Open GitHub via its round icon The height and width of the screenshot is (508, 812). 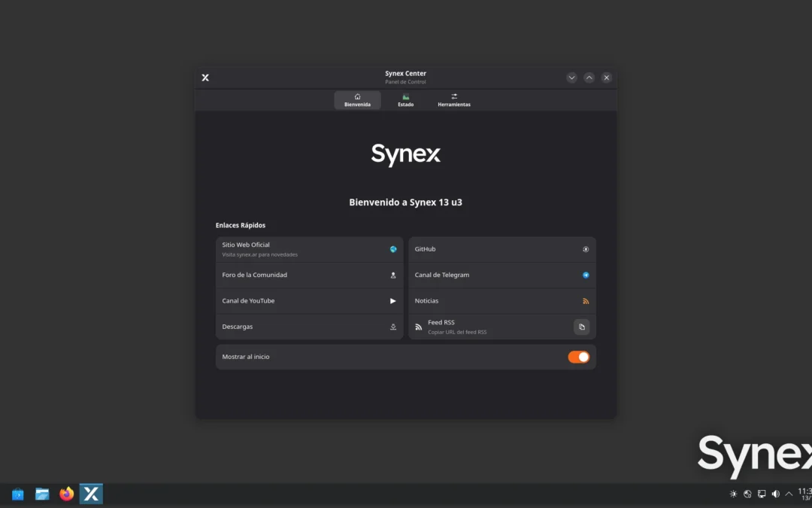point(585,249)
